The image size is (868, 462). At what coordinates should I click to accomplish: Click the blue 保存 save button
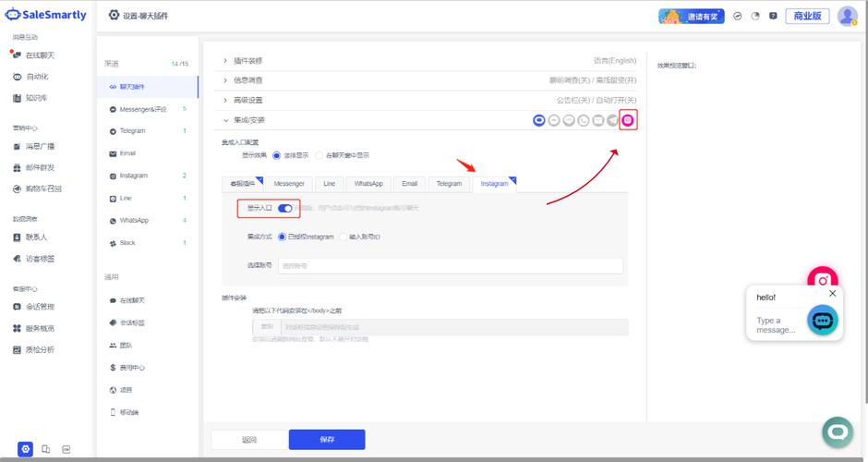327,439
